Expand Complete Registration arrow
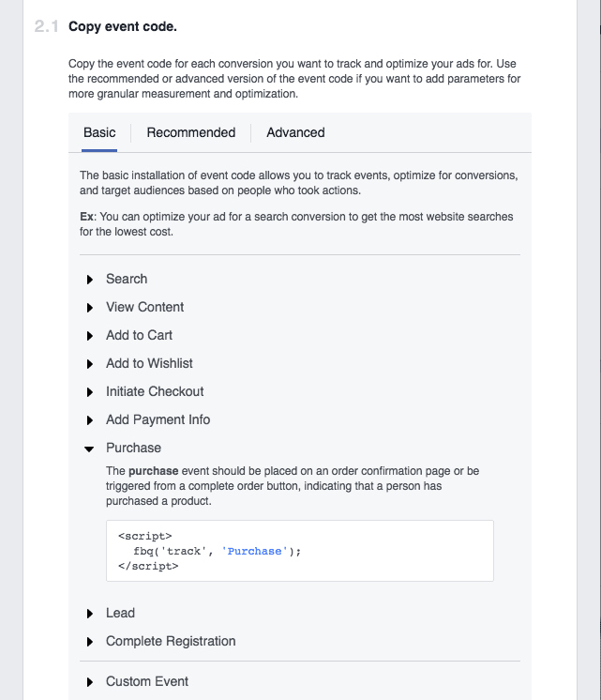Image resolution: width=601 pixels, height=700 pixels. click(90, 642)
